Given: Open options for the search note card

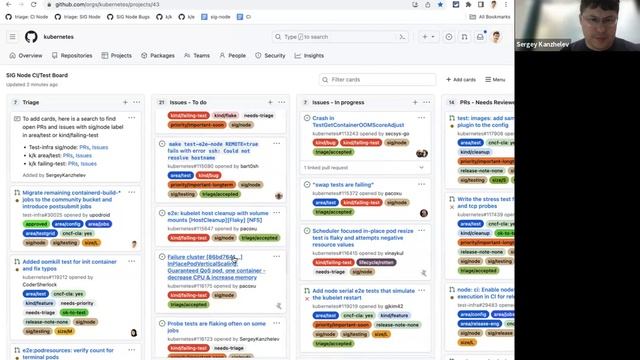Looking at the screenshot, I should click(132, 118).
